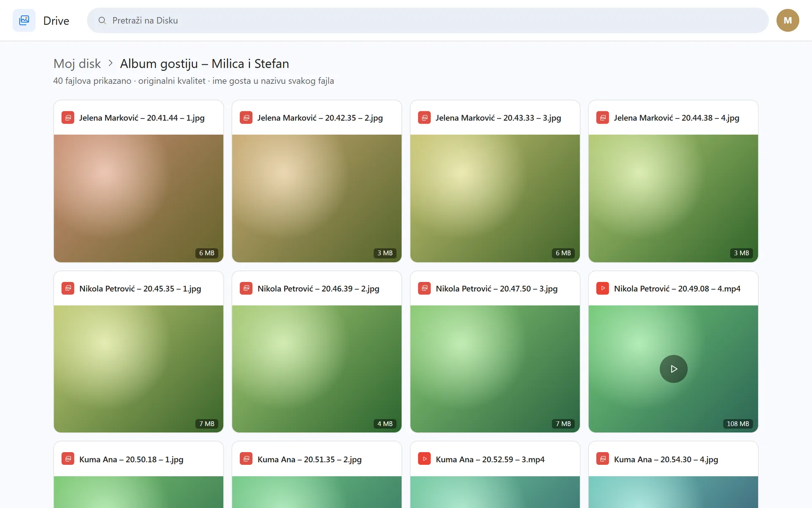This screenshot has width=812, height=508.
Task: Click image icon of Jelena Marković 20.44.38 file
Action: [603, 118]
